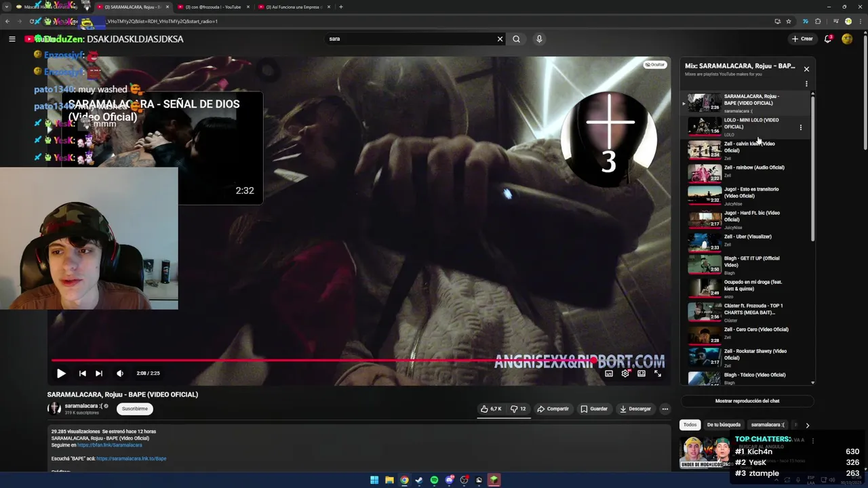This screenshot has height=488, width=868.
Task: Open video settings gear
Action: click(625, 373)
